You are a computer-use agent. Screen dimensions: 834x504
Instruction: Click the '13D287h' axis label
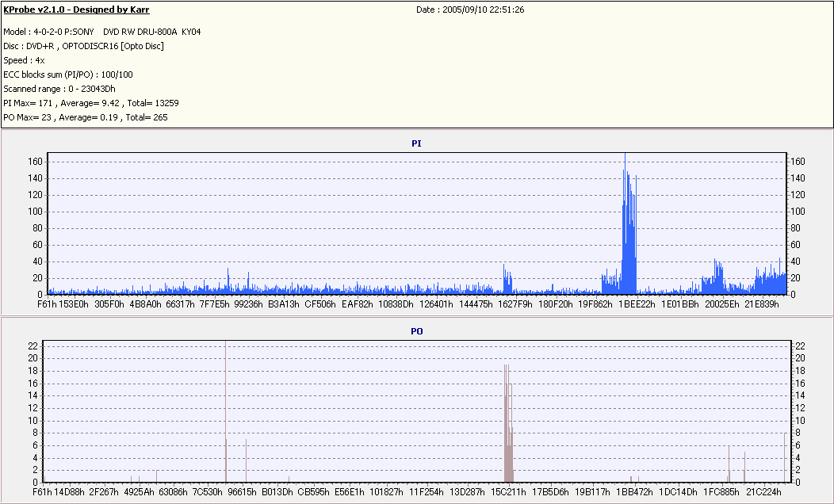pos(467,492)
